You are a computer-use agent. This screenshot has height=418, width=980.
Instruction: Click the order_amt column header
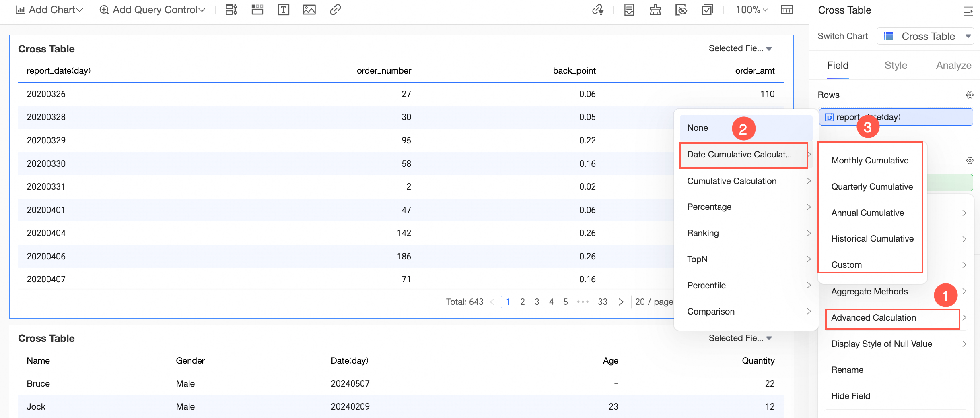[755, 71]
